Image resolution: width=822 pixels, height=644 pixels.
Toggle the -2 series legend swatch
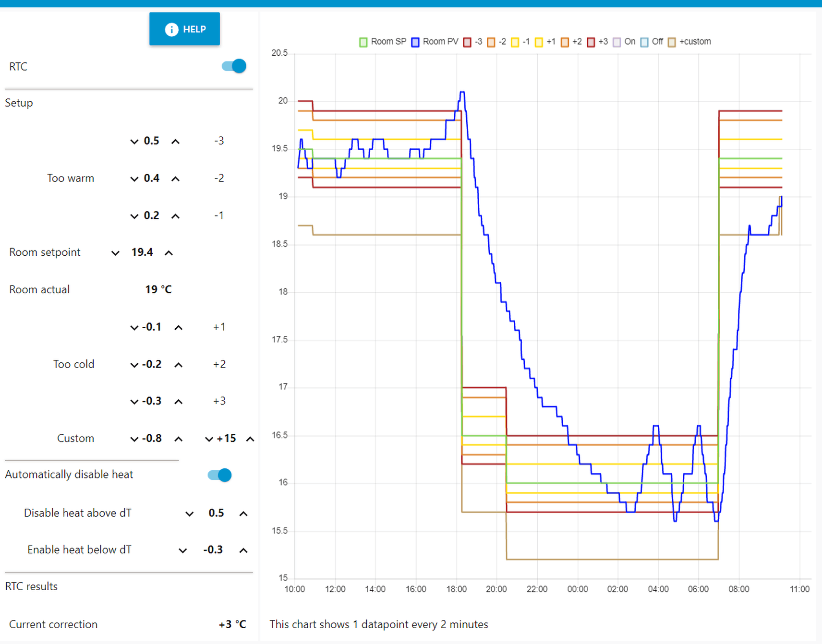click(x=491, y=42)
